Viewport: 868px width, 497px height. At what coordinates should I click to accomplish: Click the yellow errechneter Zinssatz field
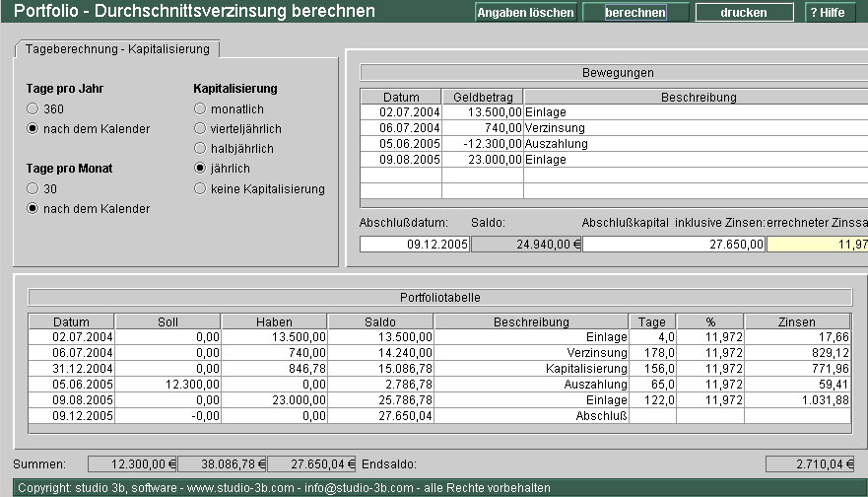point(816,245)
